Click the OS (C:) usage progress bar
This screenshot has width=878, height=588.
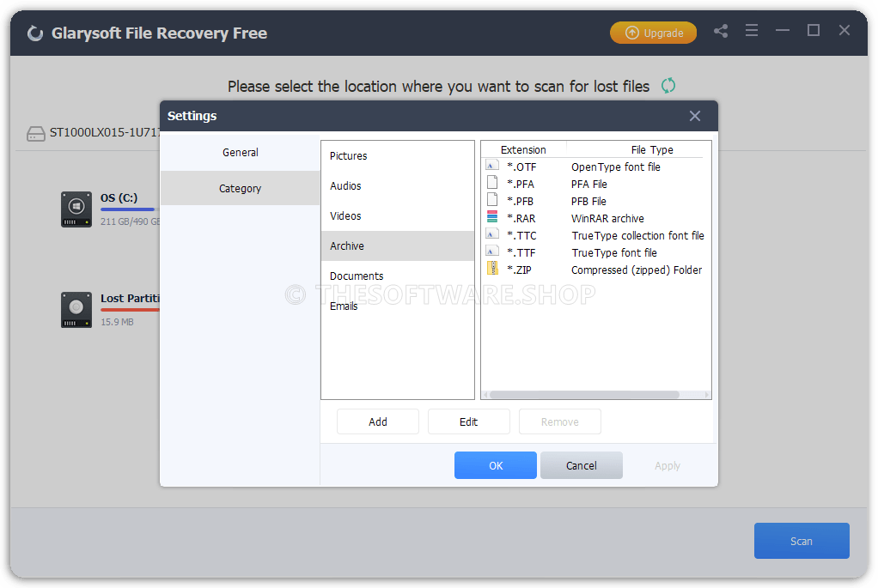point(130,209)
